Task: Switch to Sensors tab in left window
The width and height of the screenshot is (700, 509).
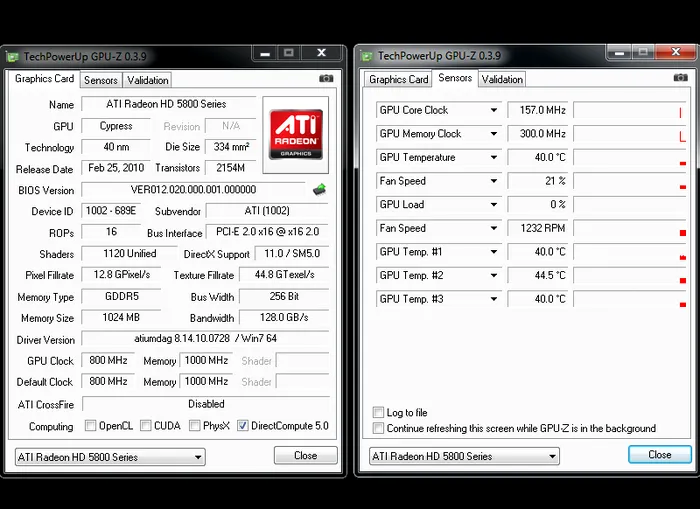Action: (101, 80)
